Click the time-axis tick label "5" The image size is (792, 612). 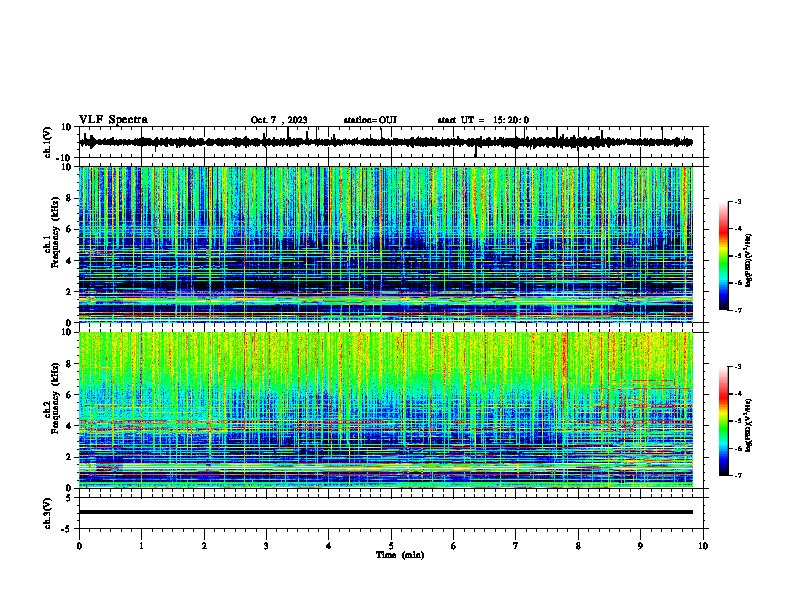point(391,546)
